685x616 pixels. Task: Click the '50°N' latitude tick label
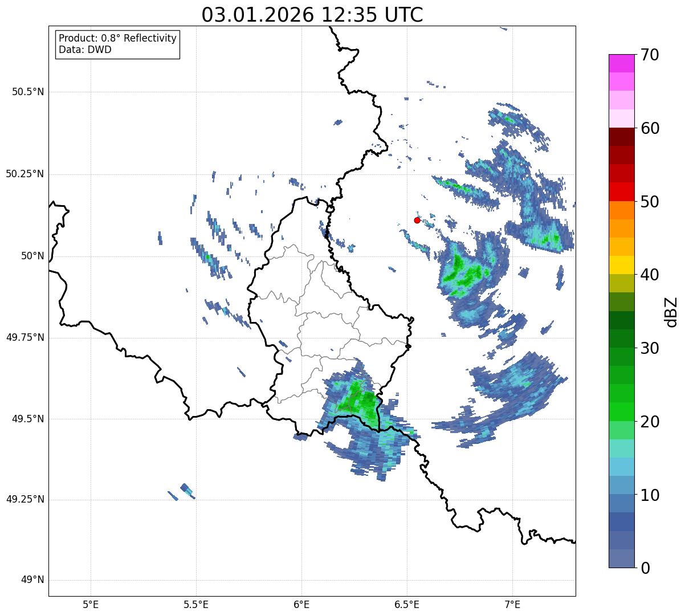tap(32, 256)
